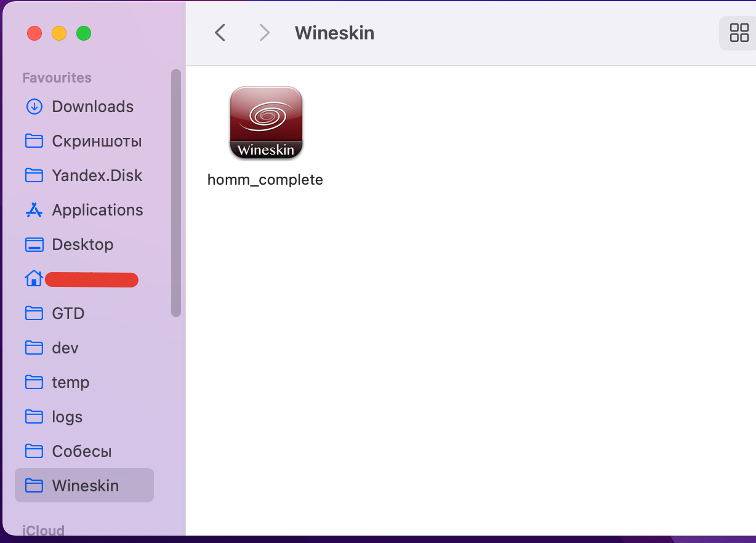Click the Yandex.Disk folder icon
The height and width of the screenshot is (543, 756).
point(34,175)
